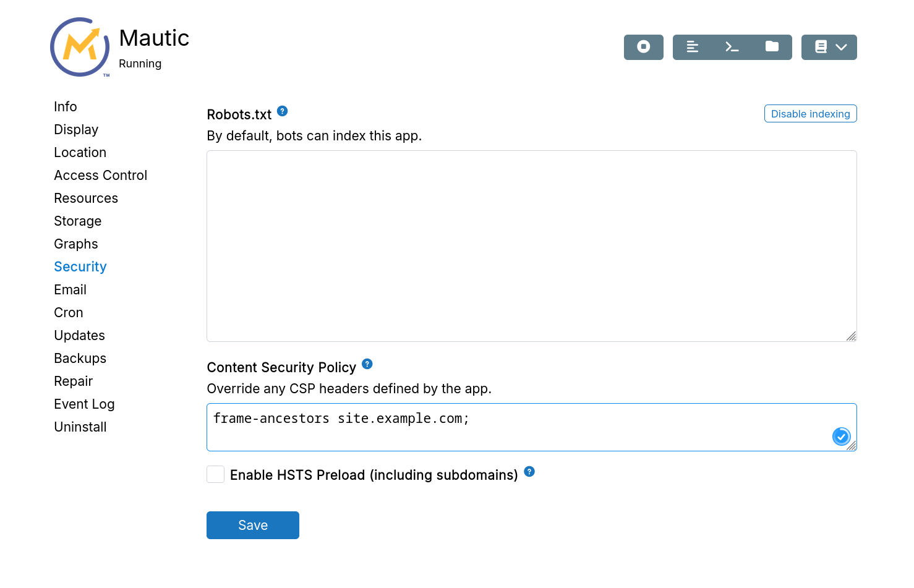Stop the running Mautic app
The height and width of the screenshot is (588, 914).
(643, 47)
